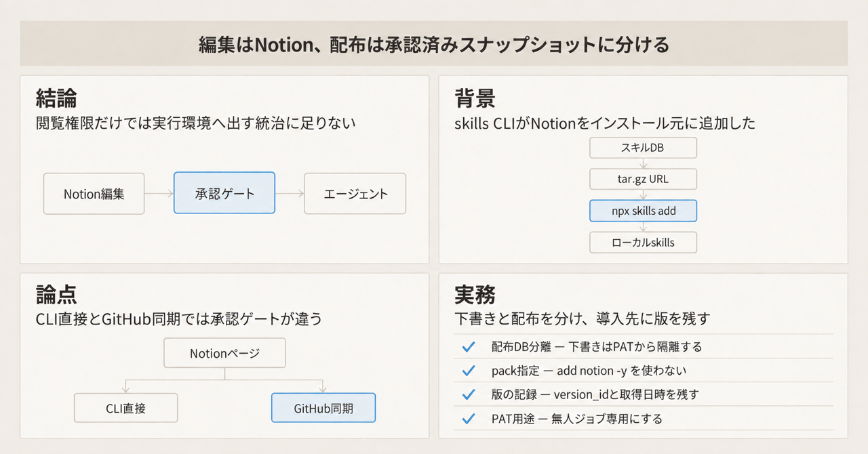Click text 下書きと配布を分け、導入先に版を残す
868x454 pixels.
[x=583, y=318]
